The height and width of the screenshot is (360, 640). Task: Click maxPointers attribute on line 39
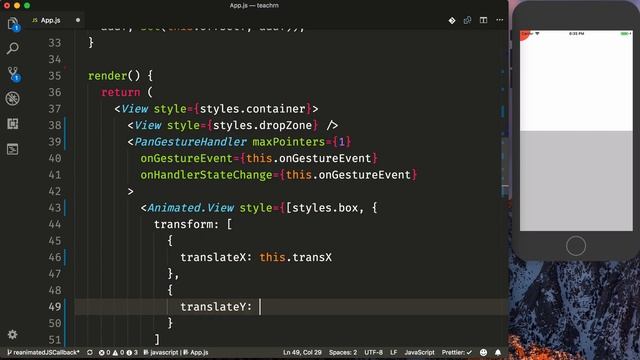click(x=289, y=142)
